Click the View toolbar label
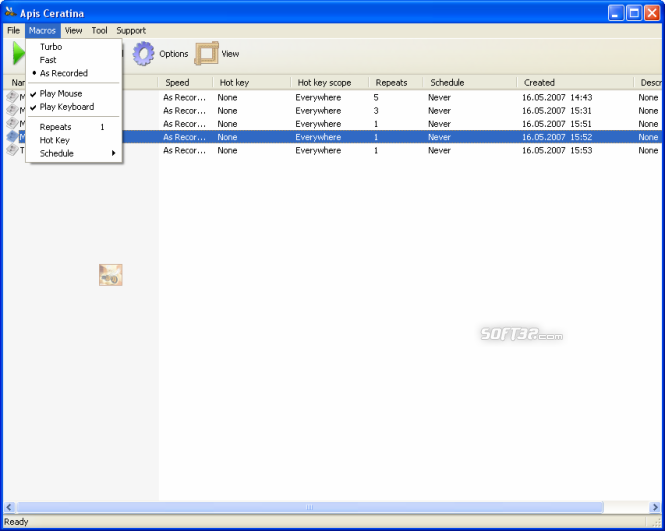 [230, 54]
